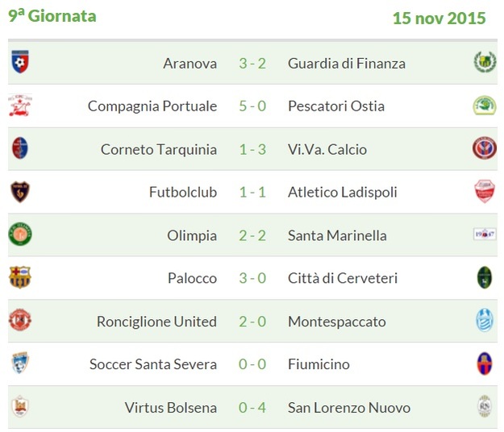Click the Fiumicino team badge
The image size is (504, 432).
click(x=485, y=363)
